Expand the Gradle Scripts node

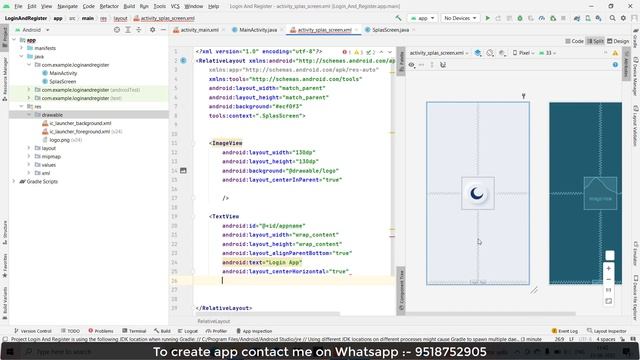[x=14, y=181]
